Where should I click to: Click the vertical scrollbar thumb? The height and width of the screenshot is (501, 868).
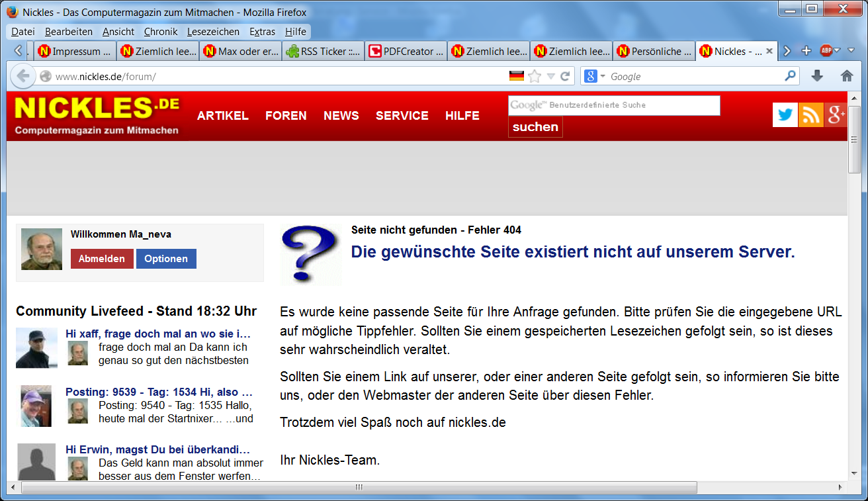click(x=854, y=139)
